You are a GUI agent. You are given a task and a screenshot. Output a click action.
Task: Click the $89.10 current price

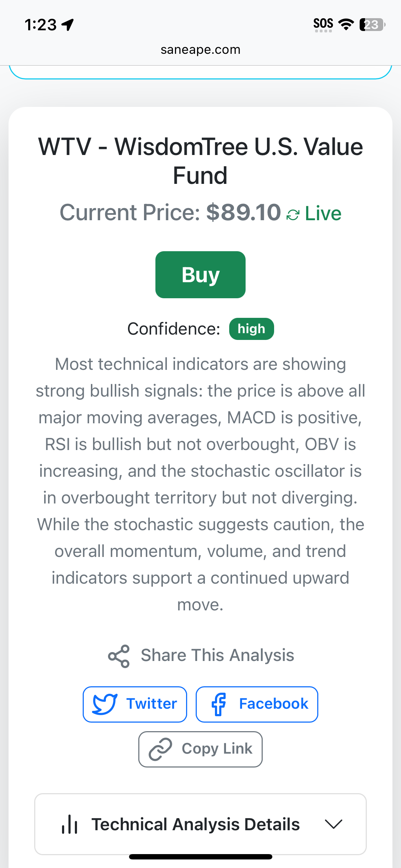click(x=243, y=212)
